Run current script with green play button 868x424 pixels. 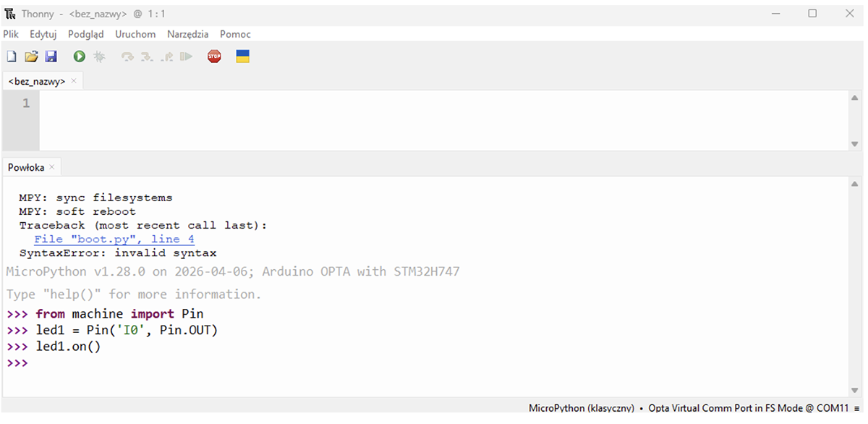click(x=79, y=56)
